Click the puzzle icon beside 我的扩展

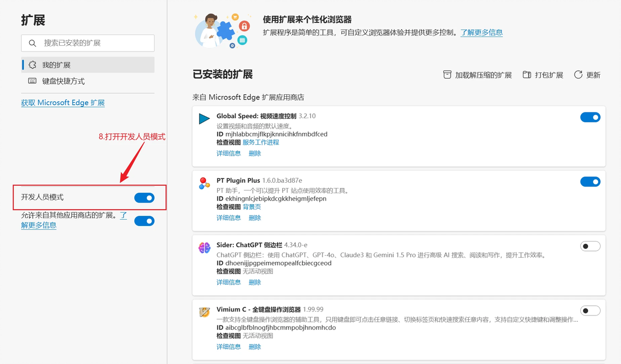pos(32,65)
